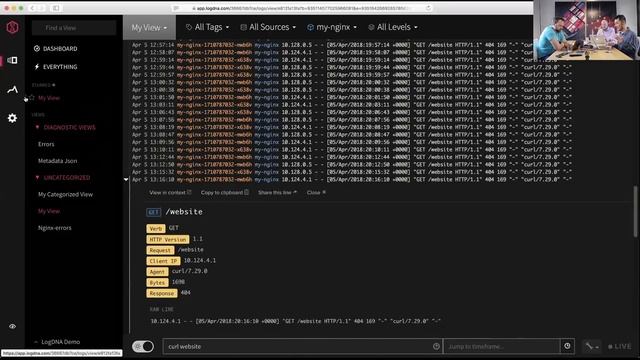This screenshot has width=640, height=360.
Task: Click the log line at 13:00:32
Action: [x=351, y=82]
